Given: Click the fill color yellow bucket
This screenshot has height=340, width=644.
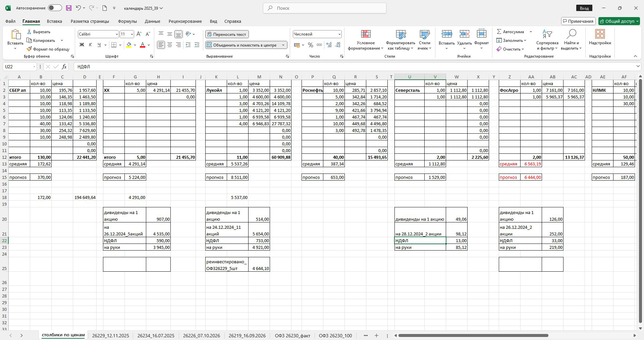Looking at the screenshot, I should click(x=129, y=45).
